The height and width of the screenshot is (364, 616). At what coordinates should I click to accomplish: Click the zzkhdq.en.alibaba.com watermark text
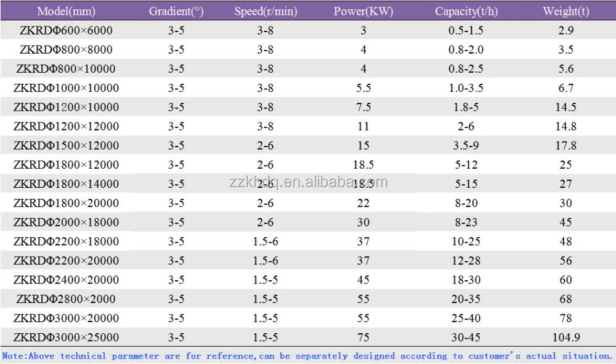[307, 182]
